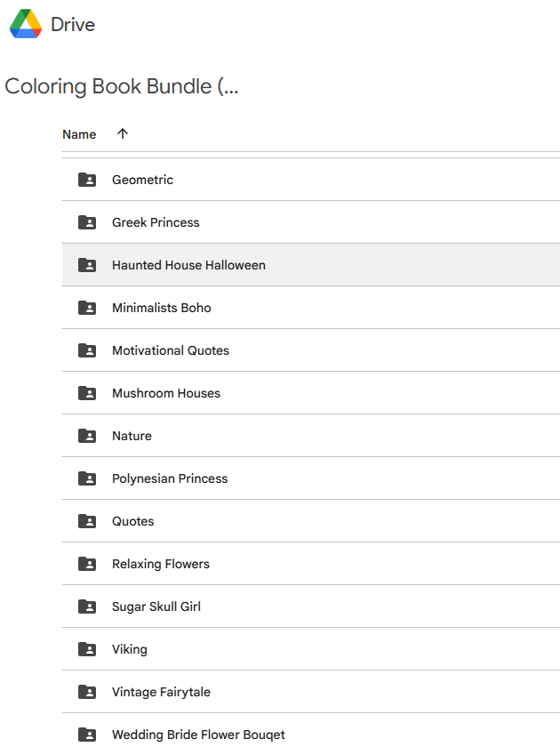Sort by the Name column header
This screenshot has height=755, width=560.
coord(79,135)
